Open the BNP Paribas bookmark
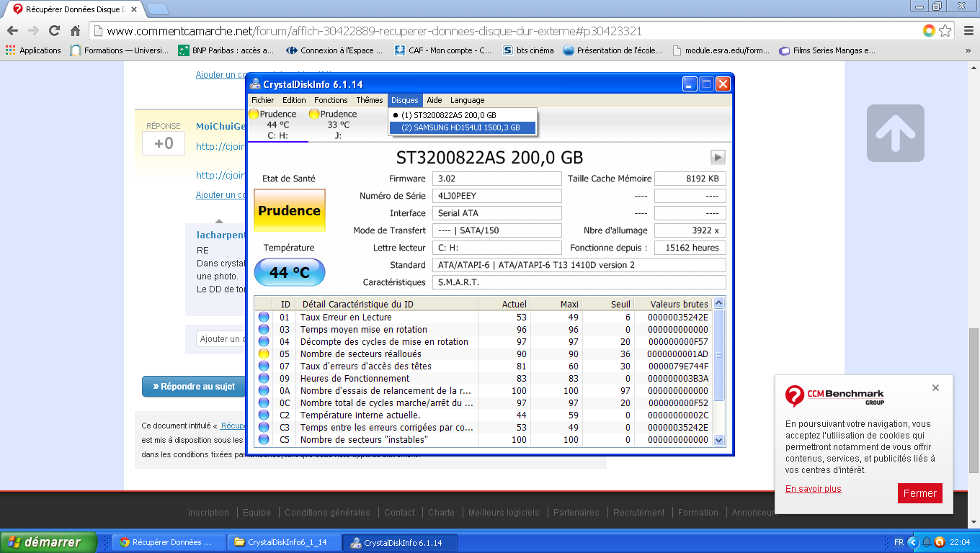980x553 pixels. [227, 50]
